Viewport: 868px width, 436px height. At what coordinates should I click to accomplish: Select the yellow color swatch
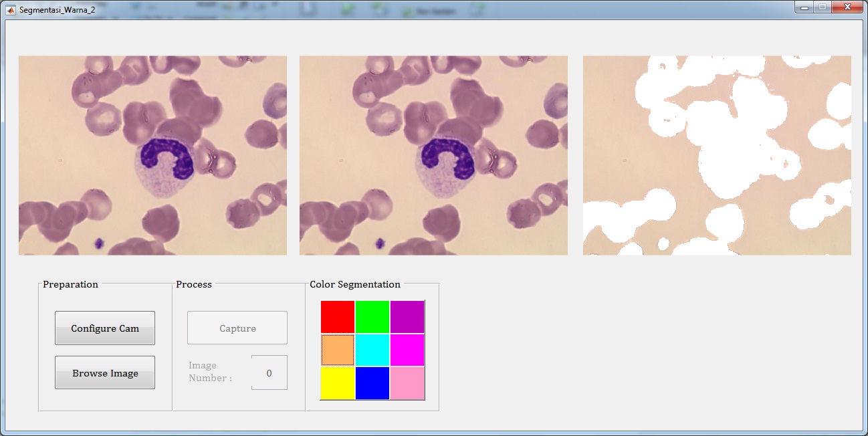338,383
